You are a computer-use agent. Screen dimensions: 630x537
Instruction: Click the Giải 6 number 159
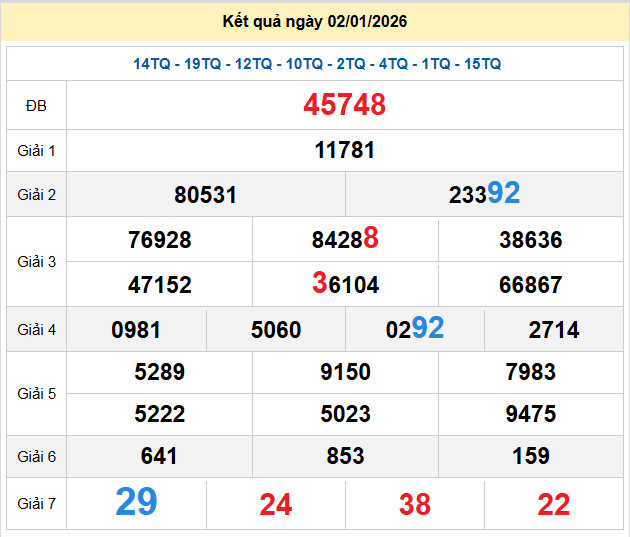(x=530, y=456)
